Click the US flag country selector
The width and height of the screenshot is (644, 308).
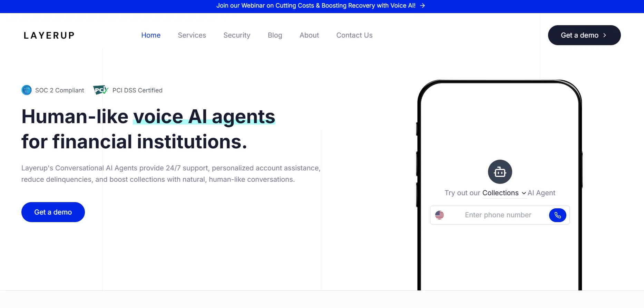click(439, 215)
